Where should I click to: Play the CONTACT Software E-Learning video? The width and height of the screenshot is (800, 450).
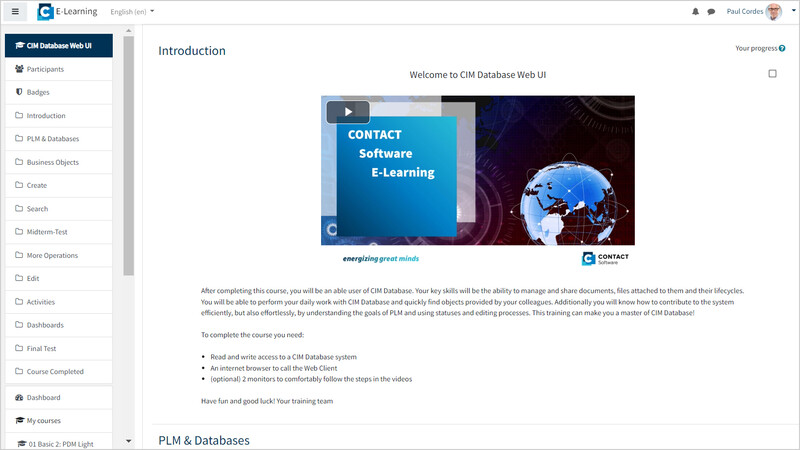tap(348, 112)
